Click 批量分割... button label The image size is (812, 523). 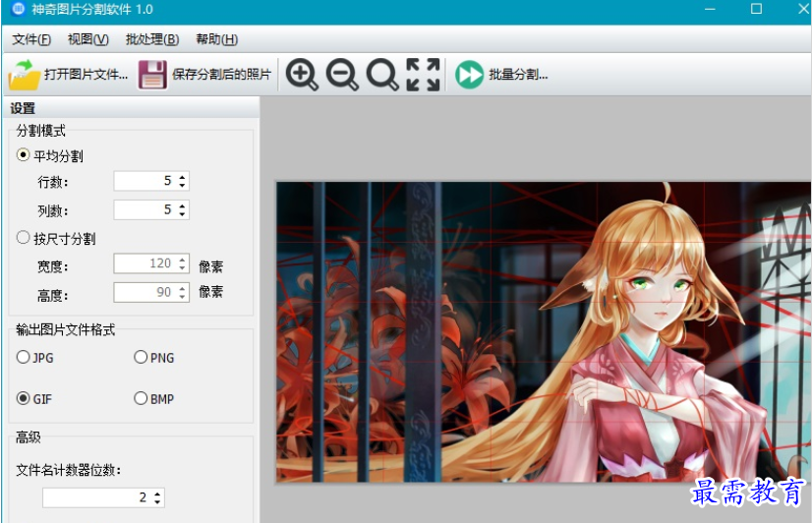click(518, 75)
